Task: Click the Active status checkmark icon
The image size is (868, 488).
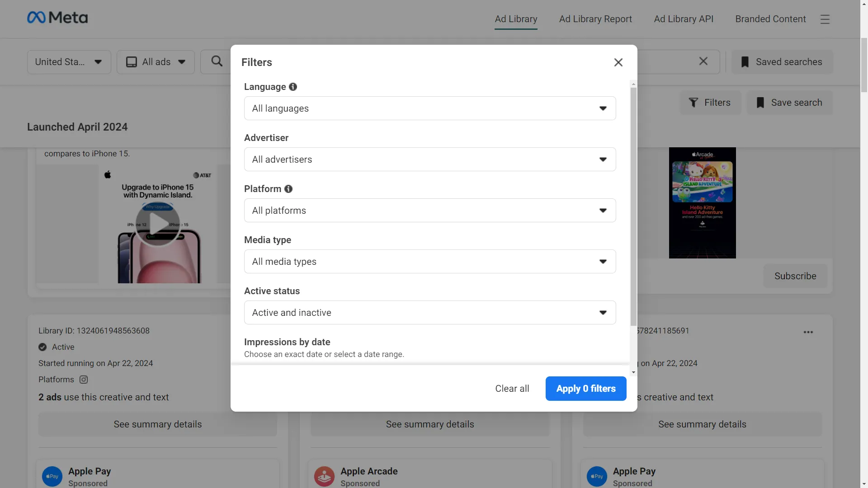Action: coord(42,347)
